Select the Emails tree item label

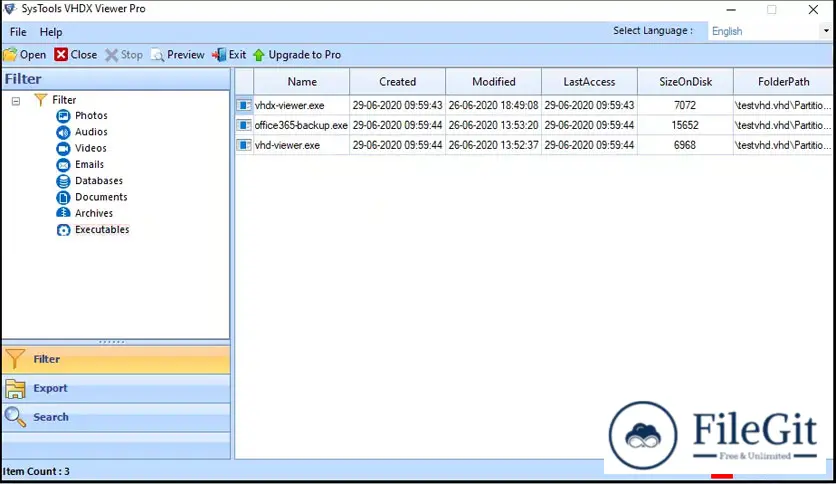90,165
